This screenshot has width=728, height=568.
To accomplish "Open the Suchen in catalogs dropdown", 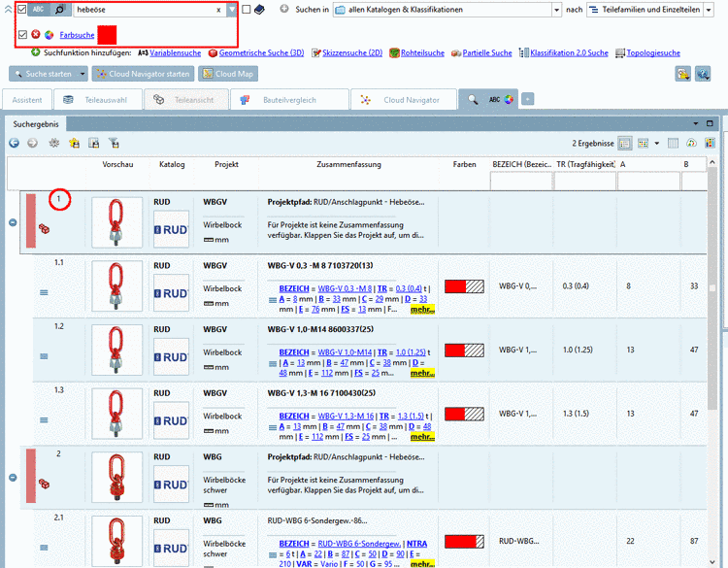I will [557, 10].
